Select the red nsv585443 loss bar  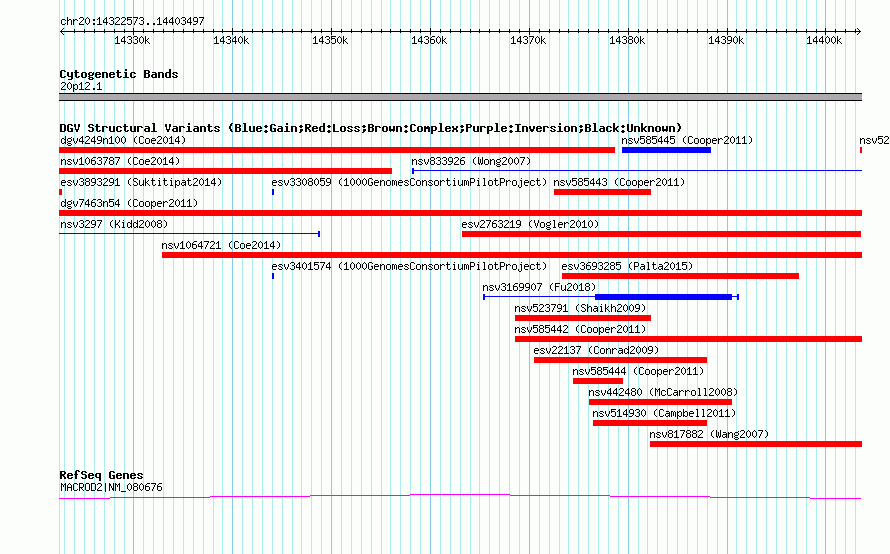pyautogui.click(x=602, y=192)
